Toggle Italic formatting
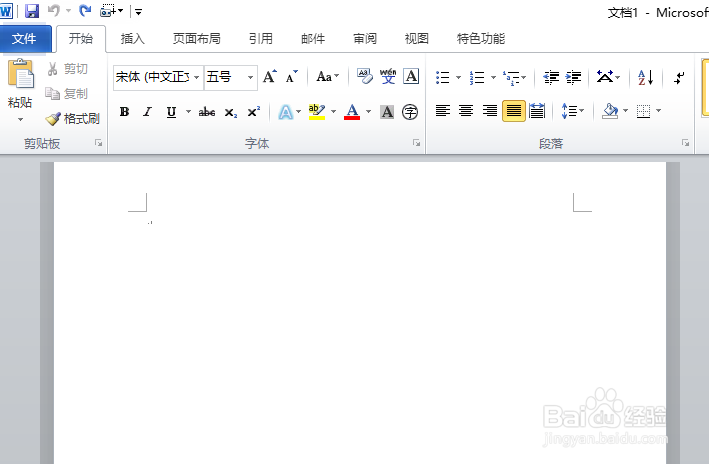The width and height of the screenshot is (709, 464). [x=147, y=112]
